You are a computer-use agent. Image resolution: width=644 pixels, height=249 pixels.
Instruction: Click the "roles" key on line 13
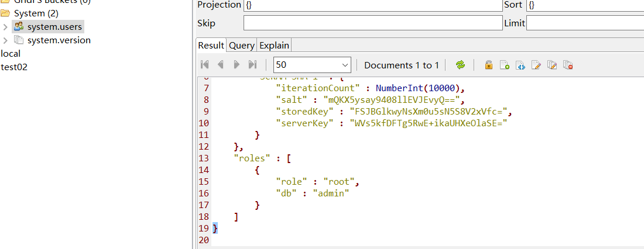pyautogui.click(x=252, y=158)
